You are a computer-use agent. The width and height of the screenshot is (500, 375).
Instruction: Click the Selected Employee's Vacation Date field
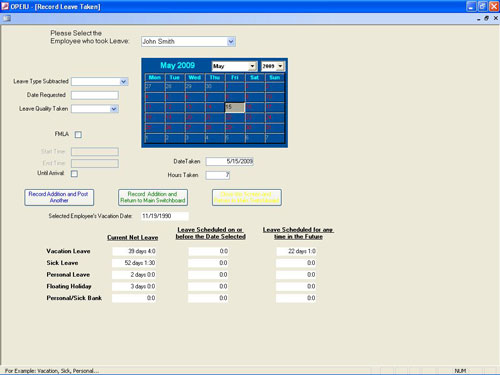(165, 216)
